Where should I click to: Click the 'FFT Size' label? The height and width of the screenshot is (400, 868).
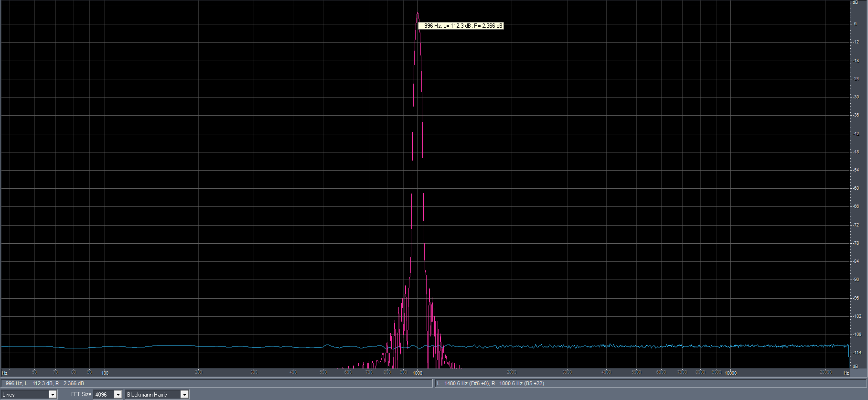tap(81, 394)
